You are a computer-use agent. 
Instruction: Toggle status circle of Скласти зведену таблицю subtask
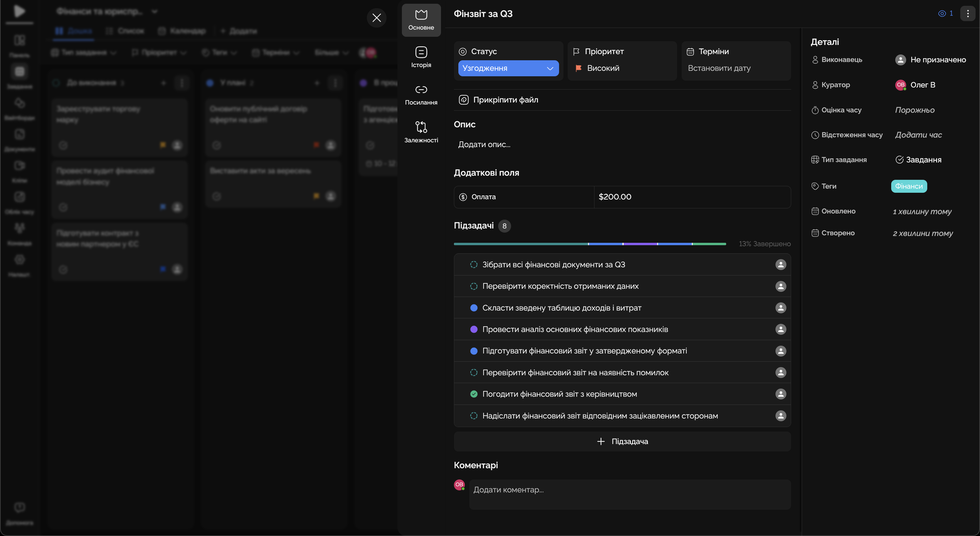click(x=474, y=308)
